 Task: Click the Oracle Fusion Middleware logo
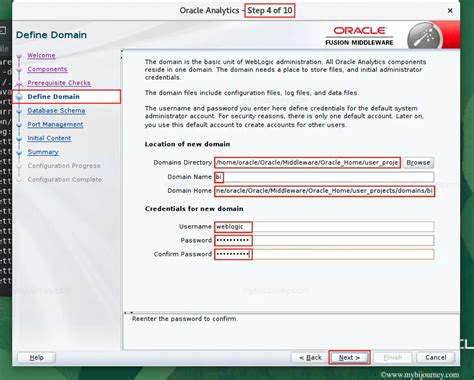coord(359,36)
